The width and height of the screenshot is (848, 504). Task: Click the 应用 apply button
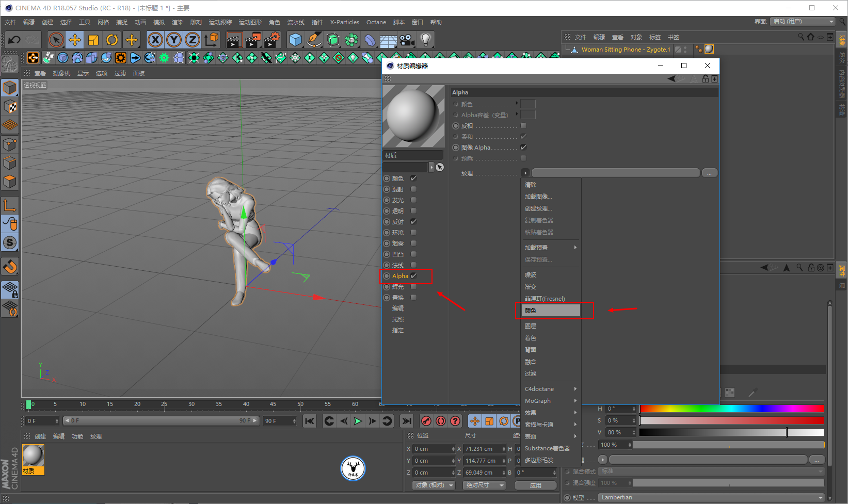click(x=536, y=485)
